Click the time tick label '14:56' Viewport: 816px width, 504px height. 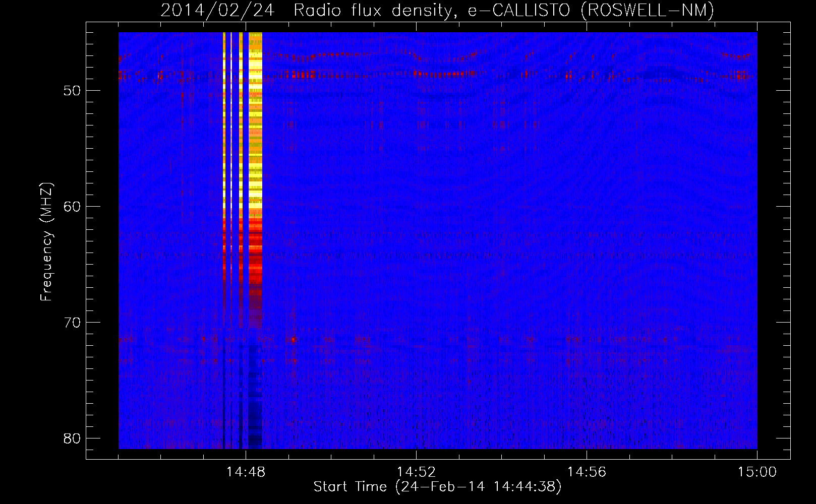587,472
